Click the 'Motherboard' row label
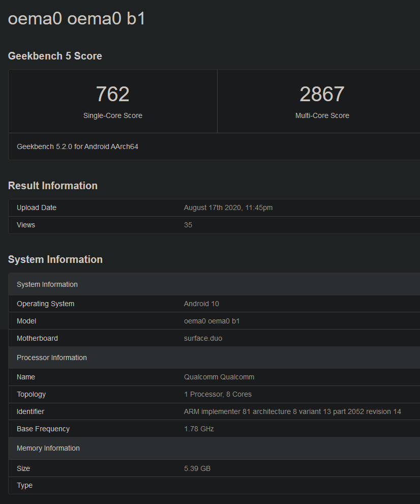Image resolution: width=420 pixels, height=504 pixels. point(37,339)
